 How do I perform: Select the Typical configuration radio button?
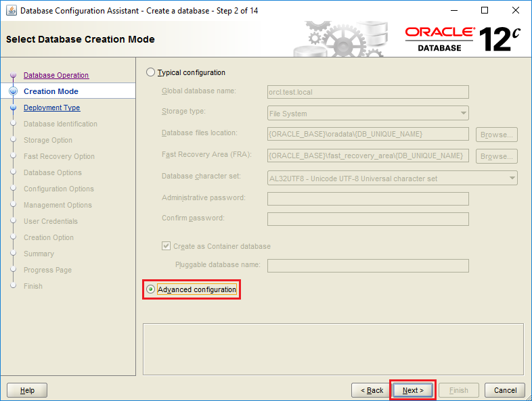pos(150,72)
